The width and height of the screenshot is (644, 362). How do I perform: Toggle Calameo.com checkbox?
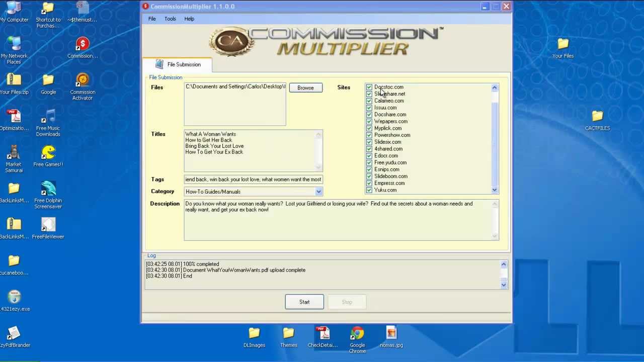(x=369, y=101)
